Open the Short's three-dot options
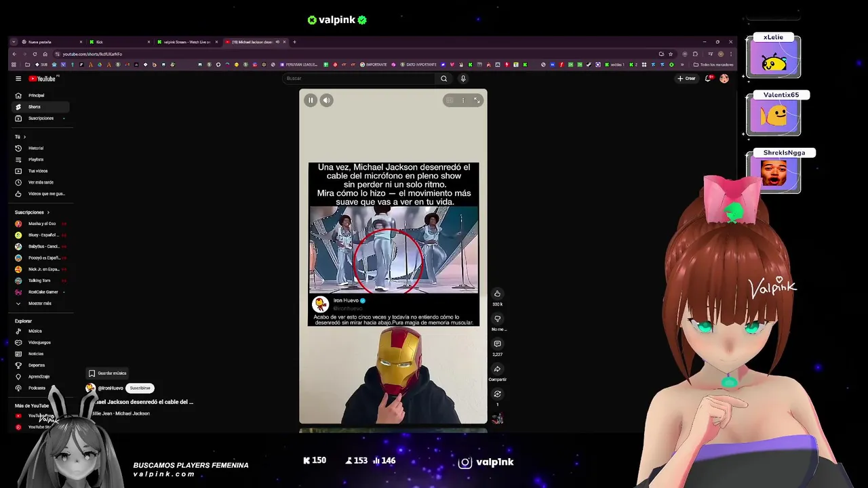The height and width of the screenshot is (488, 868). click(x=463, y=100)
